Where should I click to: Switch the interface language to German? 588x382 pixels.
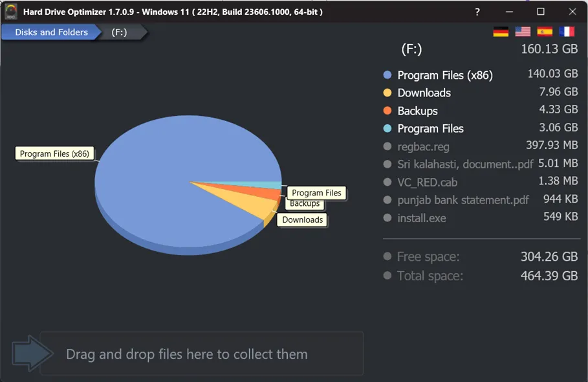(x=500, y=30)
